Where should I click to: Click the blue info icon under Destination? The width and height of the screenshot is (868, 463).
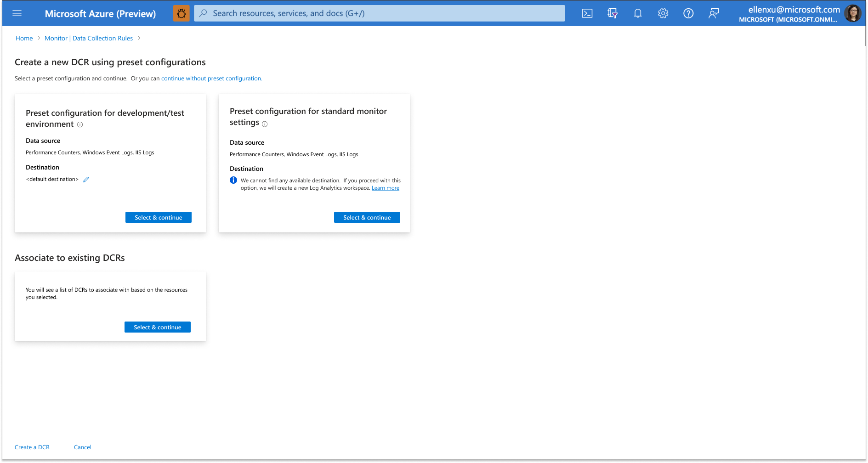tap(233, 180)
